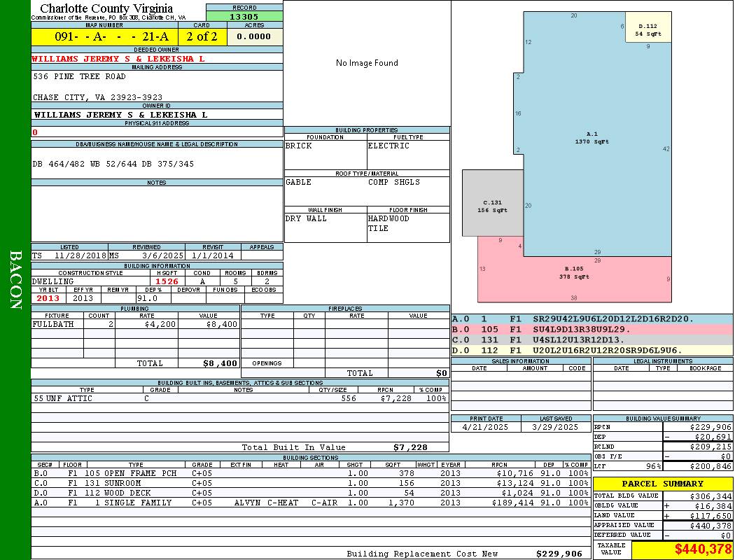The width and height of the screenshot is (735, 560).
Task: Click the No Image Found placeholder
Action: point(367,63)
